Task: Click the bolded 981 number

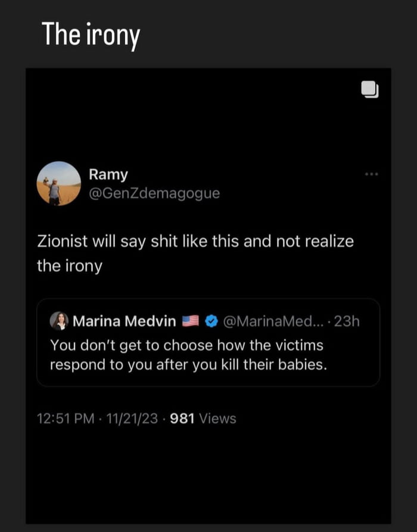Action: point(183,418)
